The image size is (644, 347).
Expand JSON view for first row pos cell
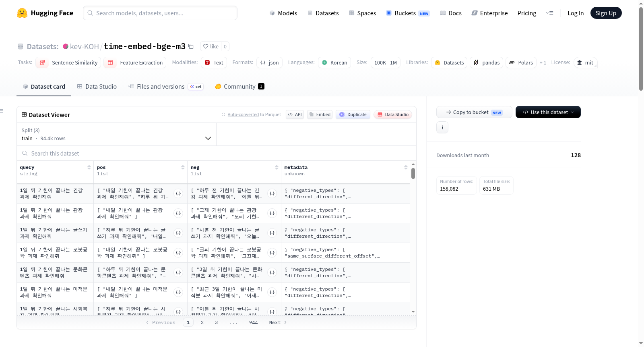pyautogui.click(x=178, y=193)
